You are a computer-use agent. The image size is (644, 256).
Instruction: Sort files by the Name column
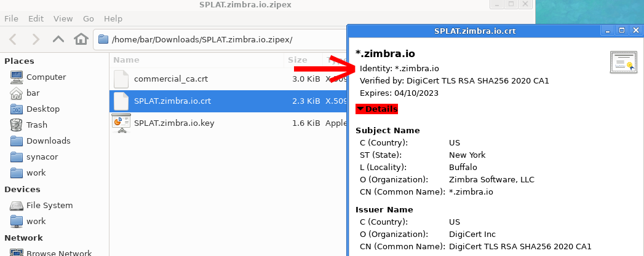(196, 60)
